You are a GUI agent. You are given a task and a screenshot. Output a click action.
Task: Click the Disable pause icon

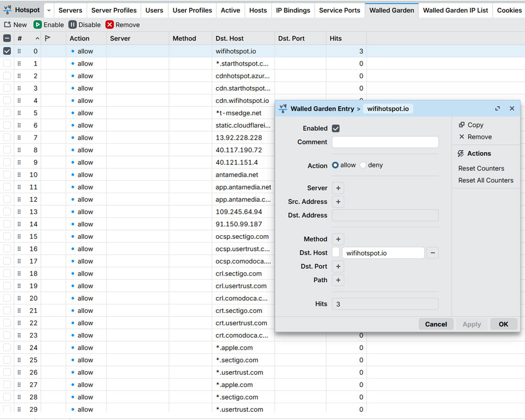point(72,25)
